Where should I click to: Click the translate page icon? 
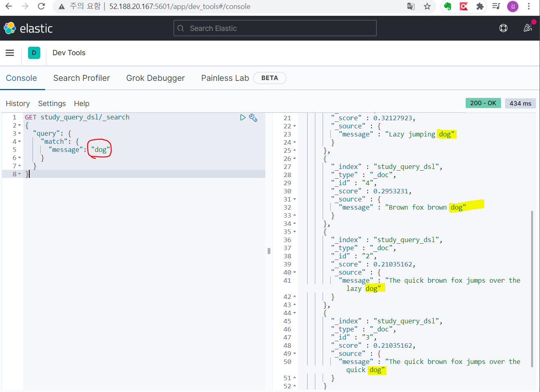point(411,6)
